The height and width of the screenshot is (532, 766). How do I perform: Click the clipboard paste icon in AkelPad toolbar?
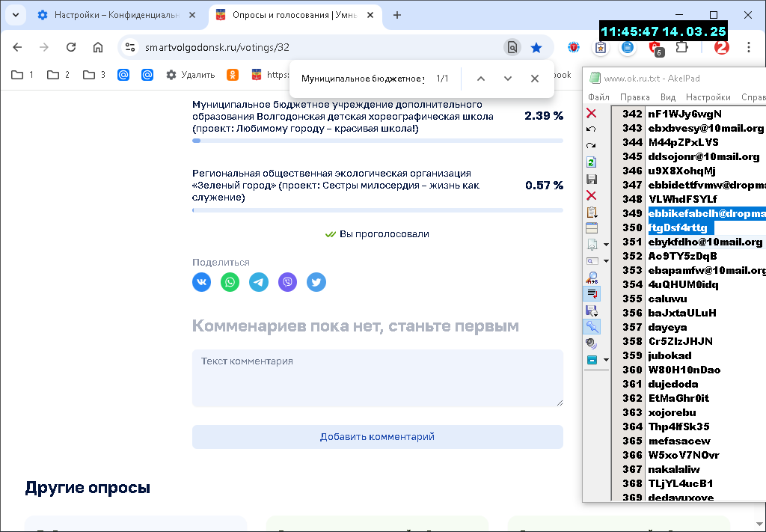pos(591,212)
